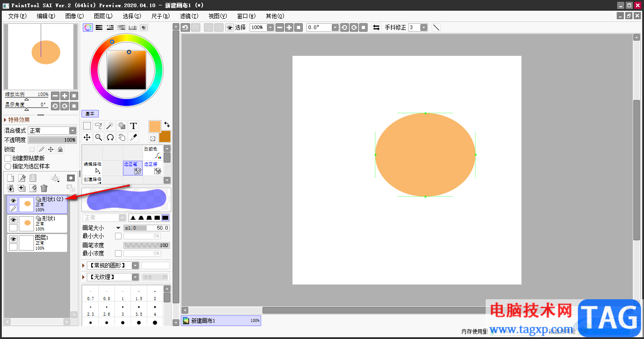Enable the 最小大小 checkbox
Screen dimensions: 644x339
coord(118,236)
